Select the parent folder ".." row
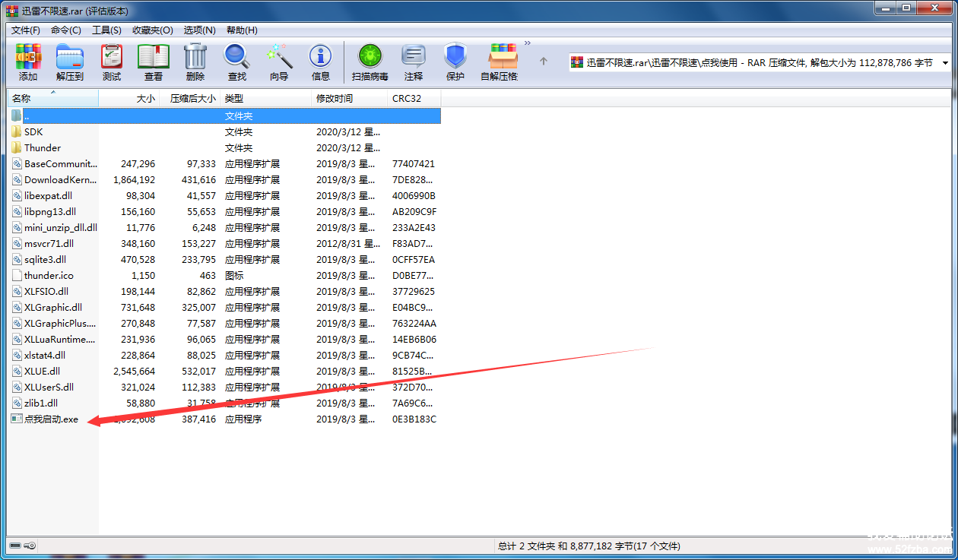Viewport: 958px width, 560px height. coord(225,115)
